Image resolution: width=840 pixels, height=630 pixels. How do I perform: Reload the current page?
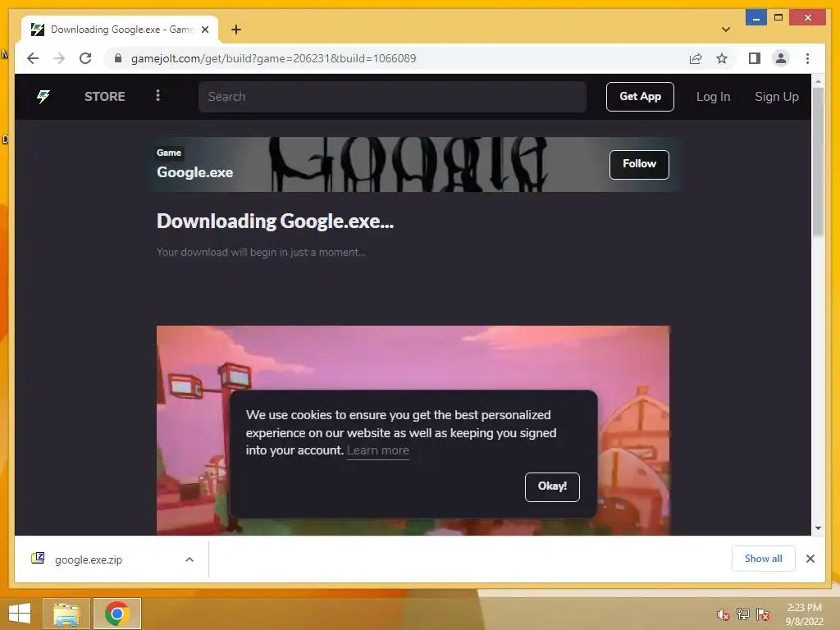click(x=85, y=58)
